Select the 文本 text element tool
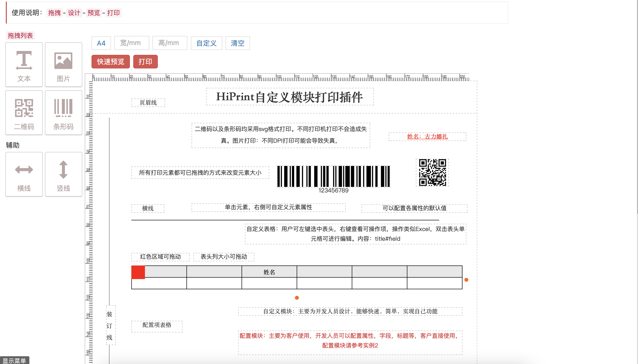This screenshot has height=364, width=638. point(24,65)
